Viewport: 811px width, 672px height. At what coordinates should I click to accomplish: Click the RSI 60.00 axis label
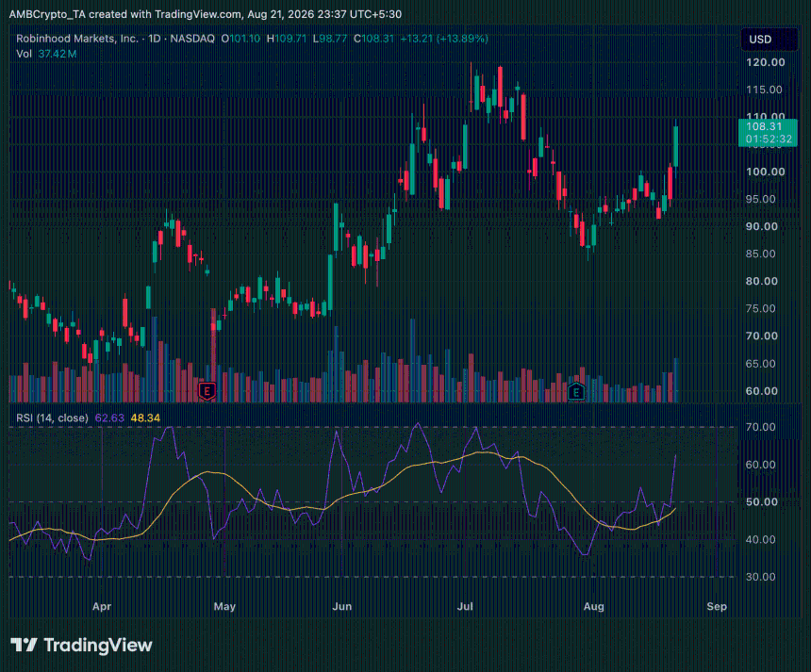(760, 465)
